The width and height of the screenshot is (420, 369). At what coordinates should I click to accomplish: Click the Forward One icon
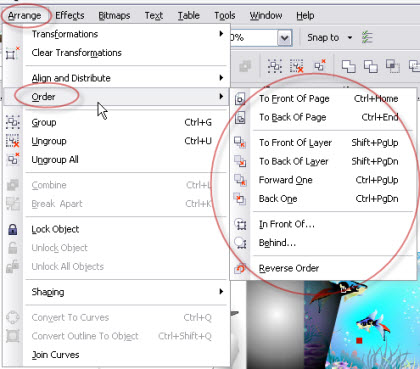[x=240, y=180]
